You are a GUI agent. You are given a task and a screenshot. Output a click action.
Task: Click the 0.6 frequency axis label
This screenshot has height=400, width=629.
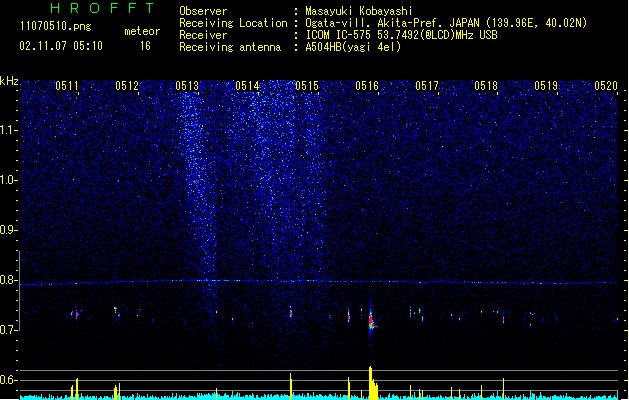tap(8, 380)
